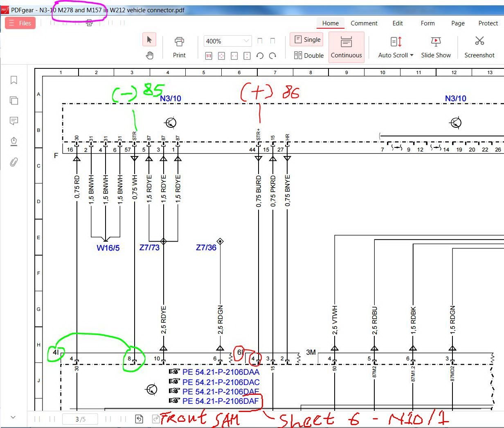
Task: Start the Slide Show
Action: [x=436, y=47]
